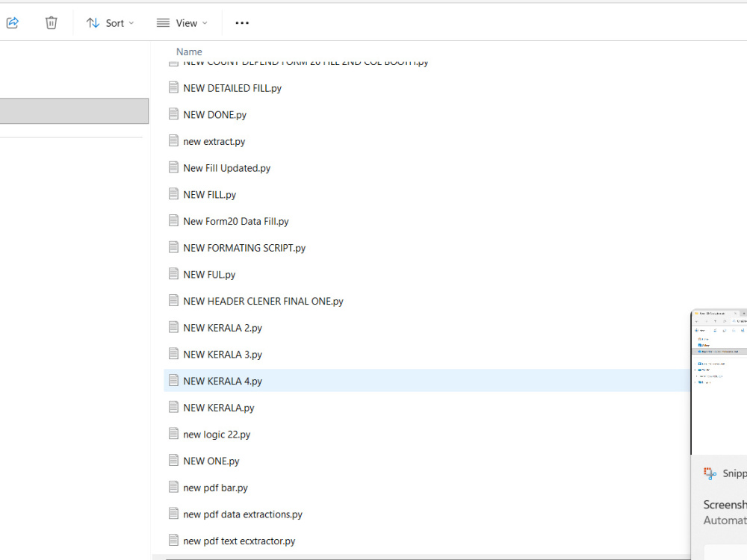Select file new logic 22.py

coord(217,435)
